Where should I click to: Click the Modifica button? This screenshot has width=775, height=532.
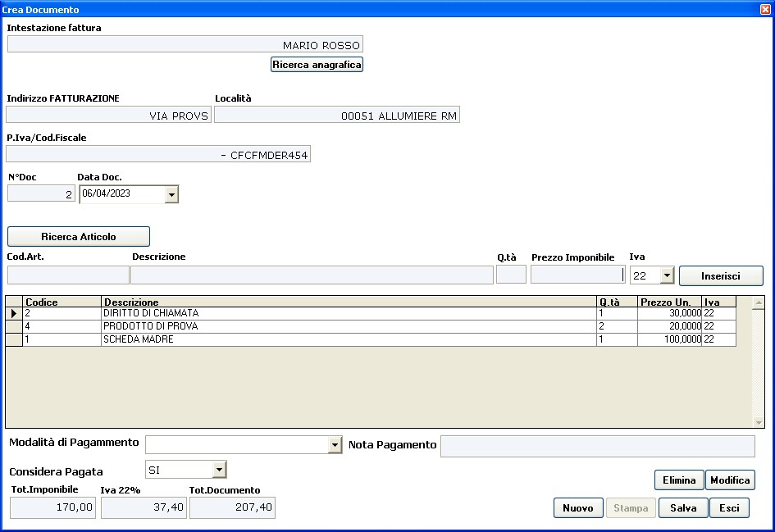coord(730,480)
